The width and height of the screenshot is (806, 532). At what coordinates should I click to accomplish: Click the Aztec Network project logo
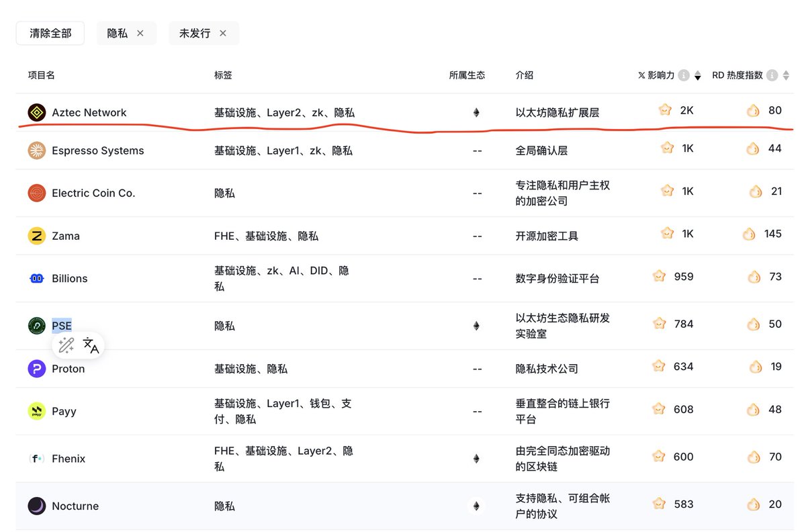coord(37,113)
